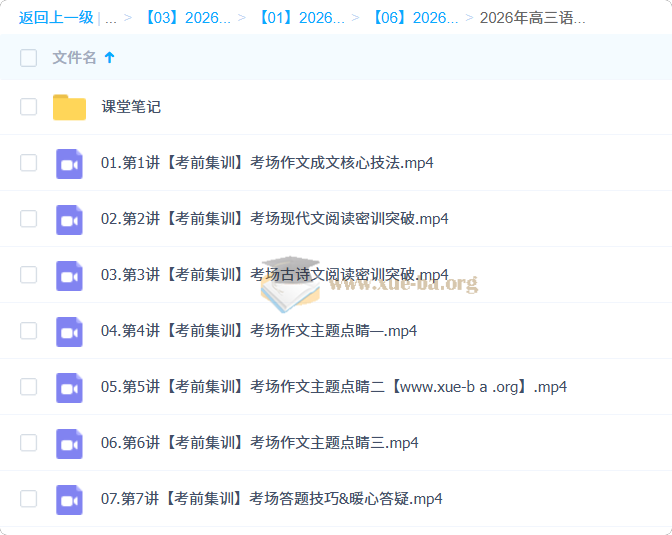This screenshot has width=672, height=535.
Task: Select checkbox for 01.第1讲 考场作文成文核心技法
Action: pos(28,163)
